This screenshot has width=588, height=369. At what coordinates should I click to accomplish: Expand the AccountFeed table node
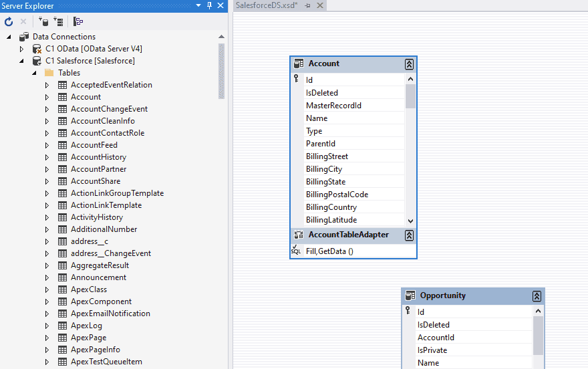47,145
